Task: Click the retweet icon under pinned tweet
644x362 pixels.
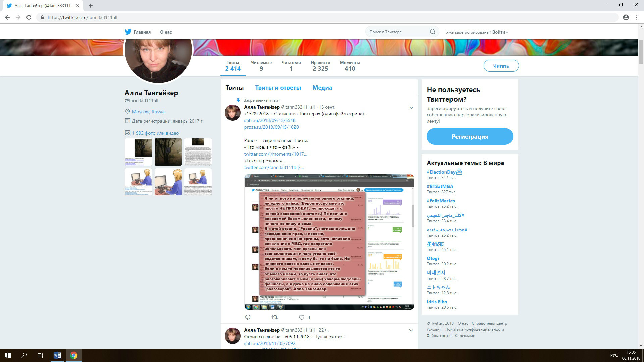Action: click(274, 317)
